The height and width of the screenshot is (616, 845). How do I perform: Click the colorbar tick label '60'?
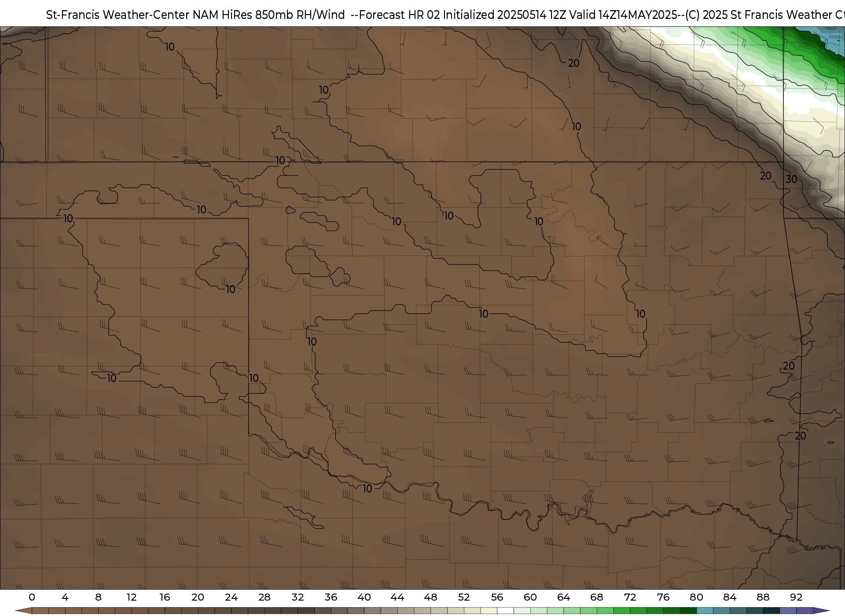click(x=530, y=597)
